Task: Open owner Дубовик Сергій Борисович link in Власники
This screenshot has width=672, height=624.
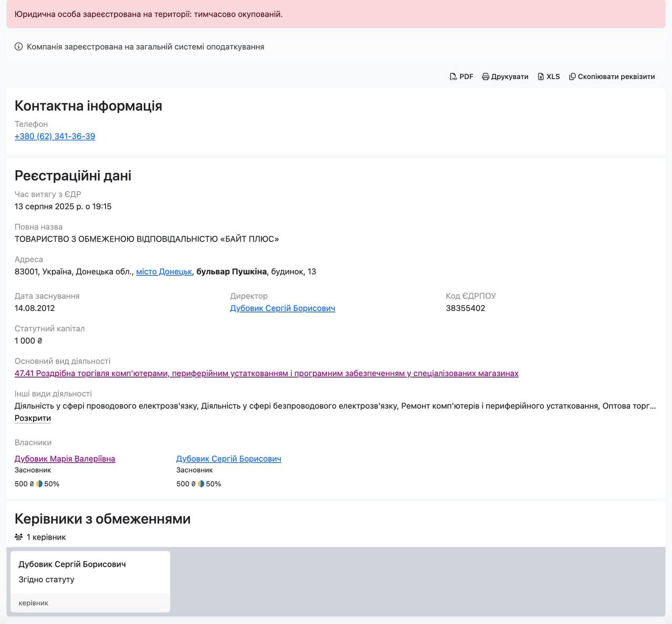Action: [x=228, y=459]
